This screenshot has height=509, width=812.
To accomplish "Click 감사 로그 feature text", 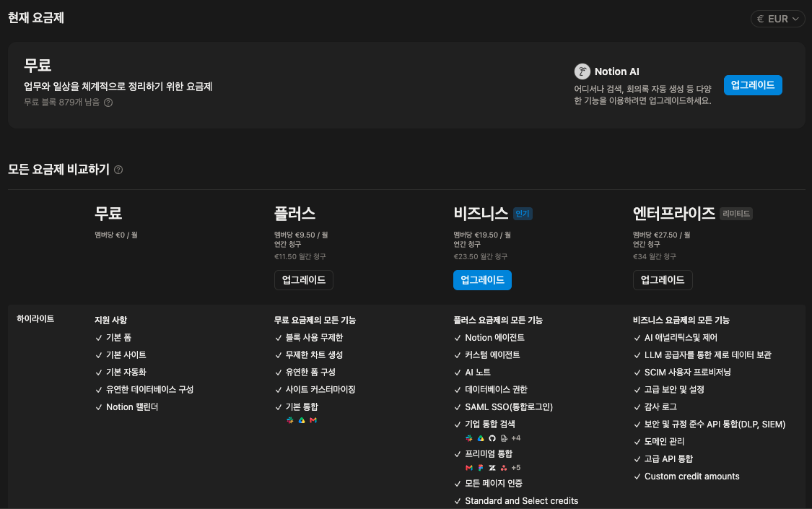I will coord(660,407).
